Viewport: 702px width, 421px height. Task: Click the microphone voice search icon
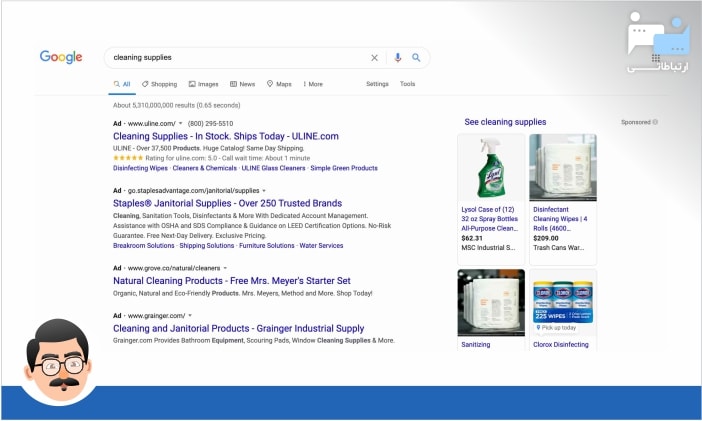(x=397, y=58)
